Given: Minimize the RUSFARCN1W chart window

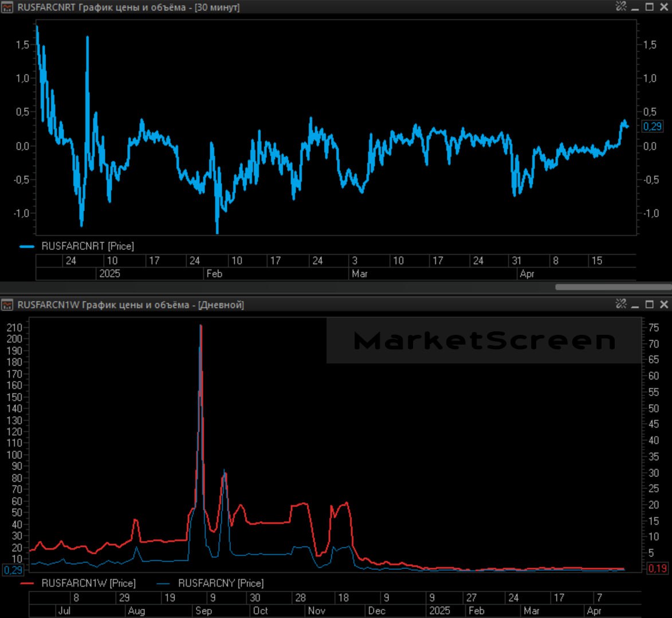Looking at the screenshot, I should tap(635, 306).
